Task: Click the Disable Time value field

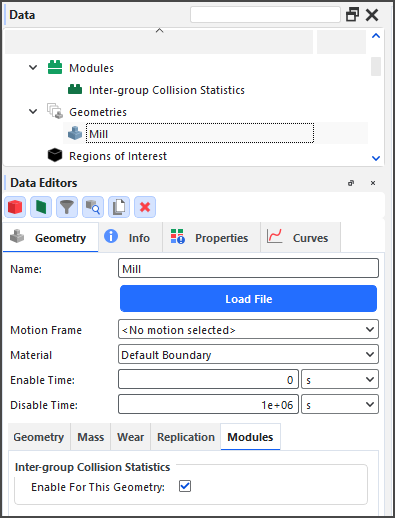Action: (208, 404)
